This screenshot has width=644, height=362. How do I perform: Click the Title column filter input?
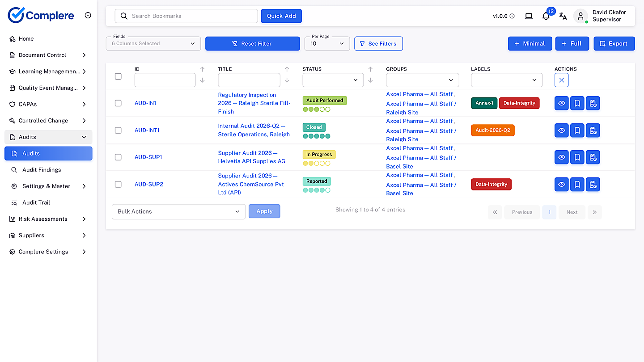(x=249, y=80)
